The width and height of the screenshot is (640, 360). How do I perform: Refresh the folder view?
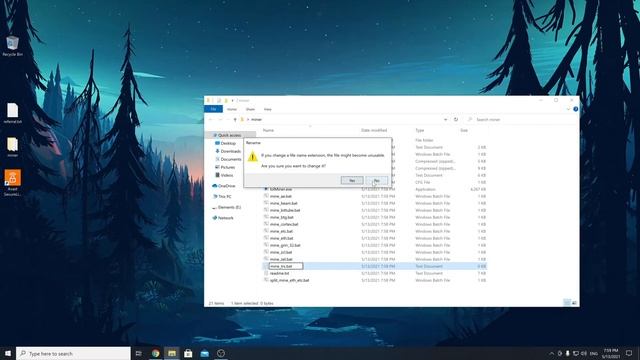456,120
